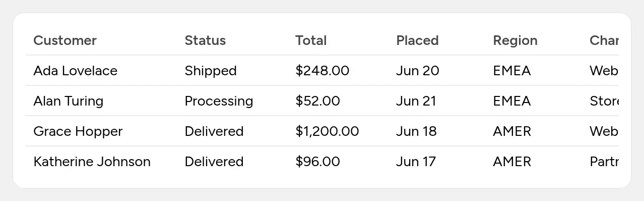The height and width of the screenshot is (201, 644).
Task: Click the Processing status cell
Action: click(219, 101)
